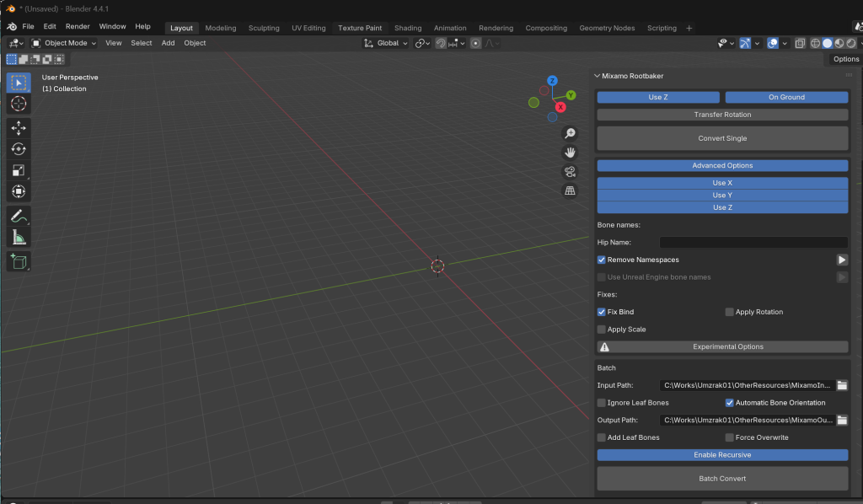
Task: Open the snapping options dropdown
Action: [x=458, y=43]
